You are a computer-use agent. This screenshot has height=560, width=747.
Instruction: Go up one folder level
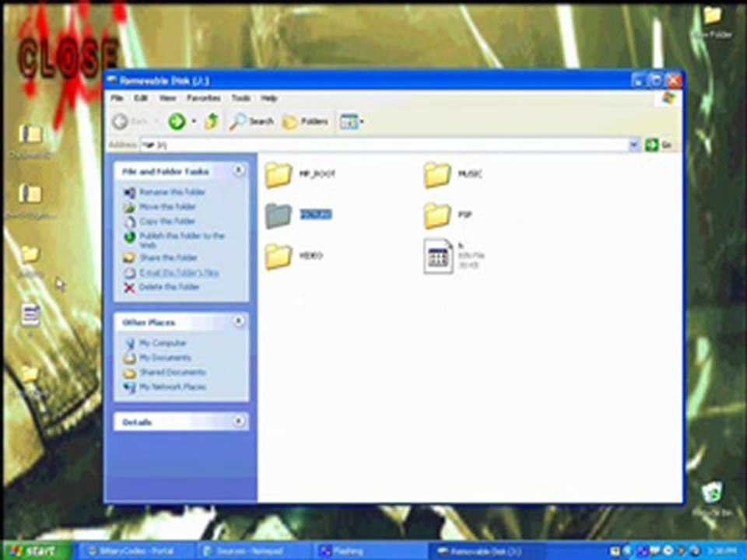tap(212, 122)
